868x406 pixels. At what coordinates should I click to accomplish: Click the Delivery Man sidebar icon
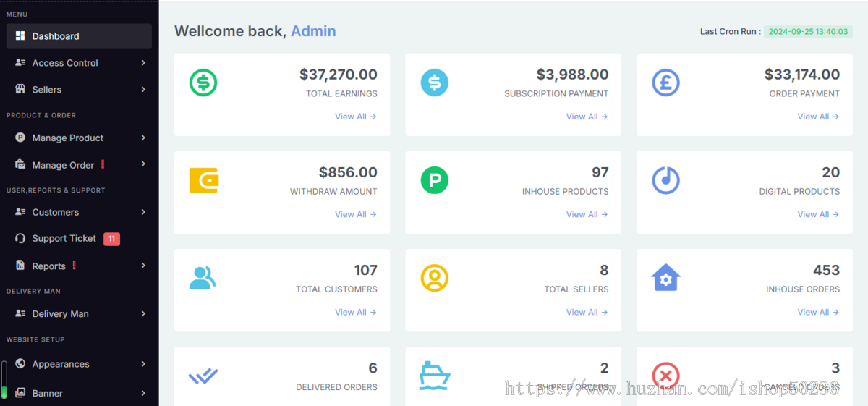pyautogui.click(x=20, y=314)
